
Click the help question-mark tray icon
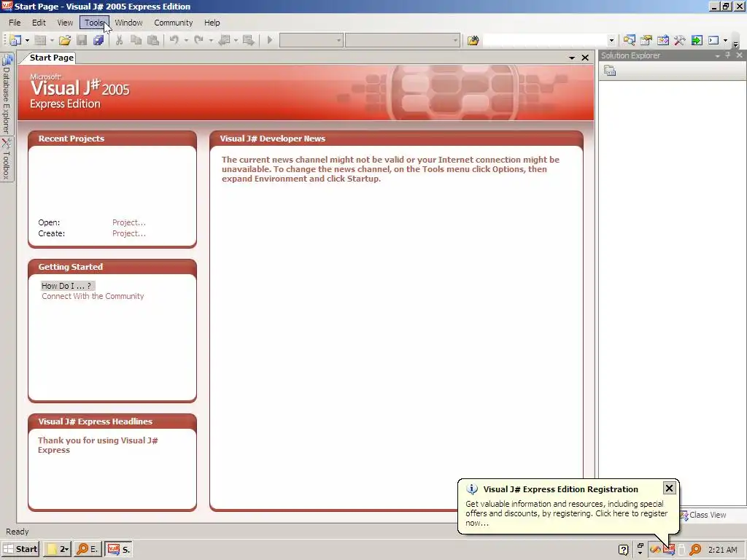(x=623, y=550)
